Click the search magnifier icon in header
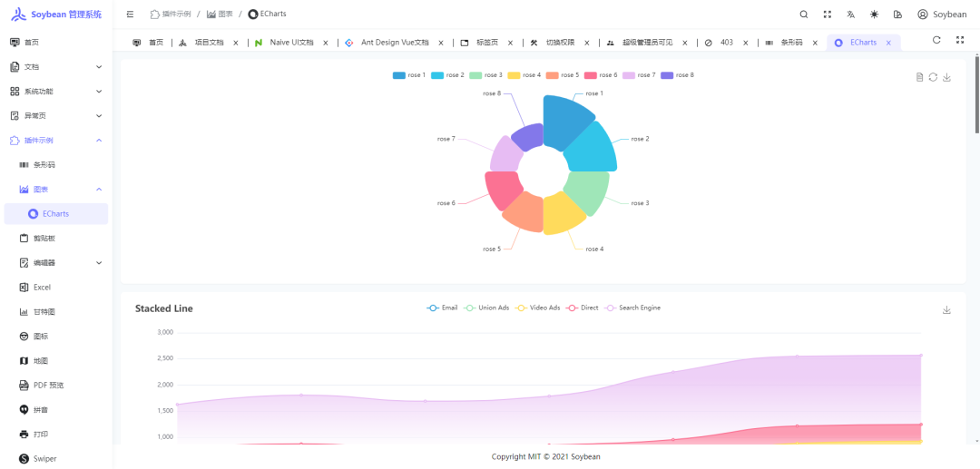980x469 pixels. pos(804,15)
